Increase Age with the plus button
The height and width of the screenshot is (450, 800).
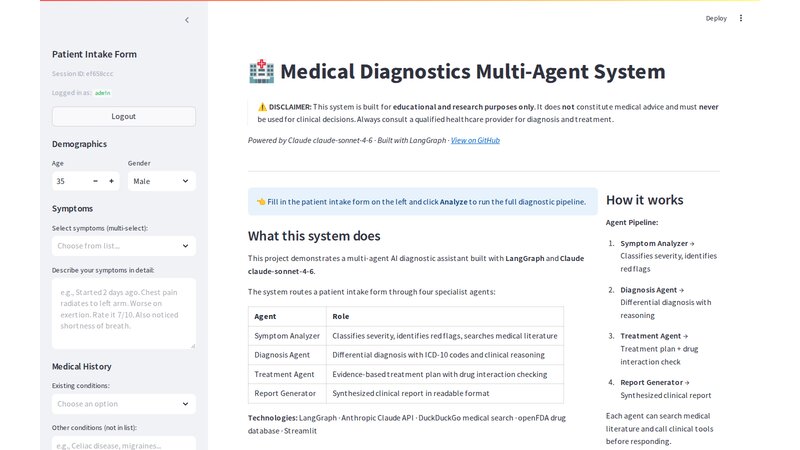[x=111, y=181]
